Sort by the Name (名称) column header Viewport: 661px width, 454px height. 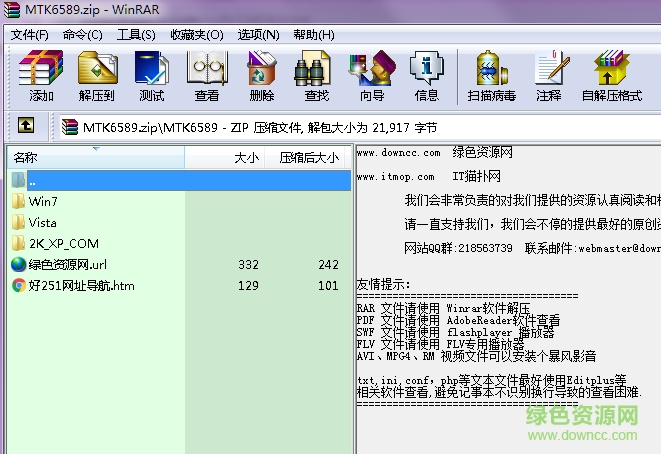click(x=96, y=158)
